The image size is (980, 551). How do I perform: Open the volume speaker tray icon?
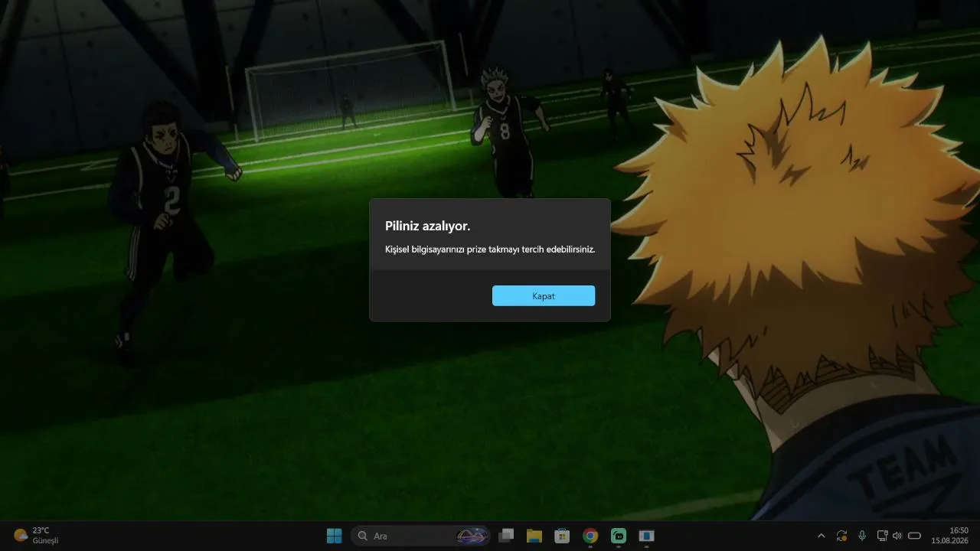click(x=897, y=536)
